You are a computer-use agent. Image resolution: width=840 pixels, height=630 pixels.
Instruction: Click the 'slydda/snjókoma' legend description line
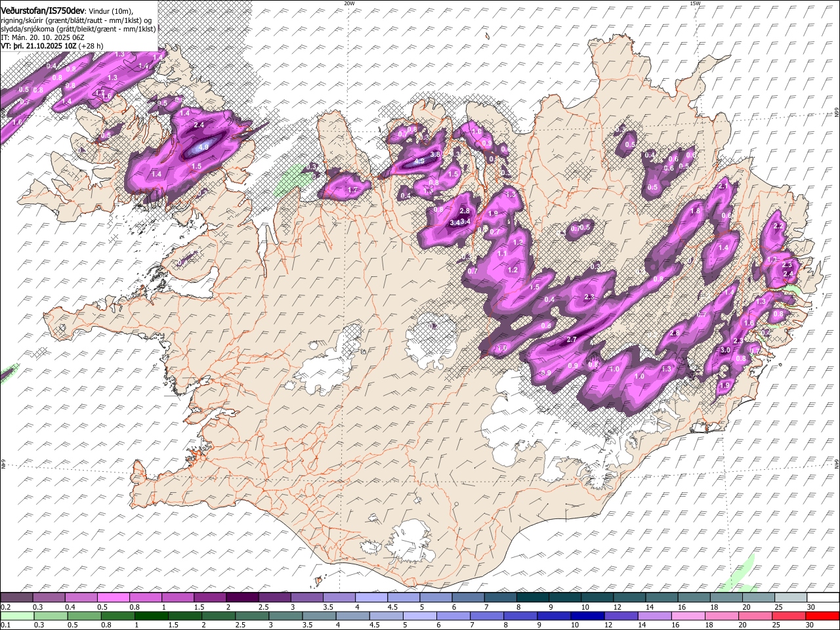pos(77,29)
